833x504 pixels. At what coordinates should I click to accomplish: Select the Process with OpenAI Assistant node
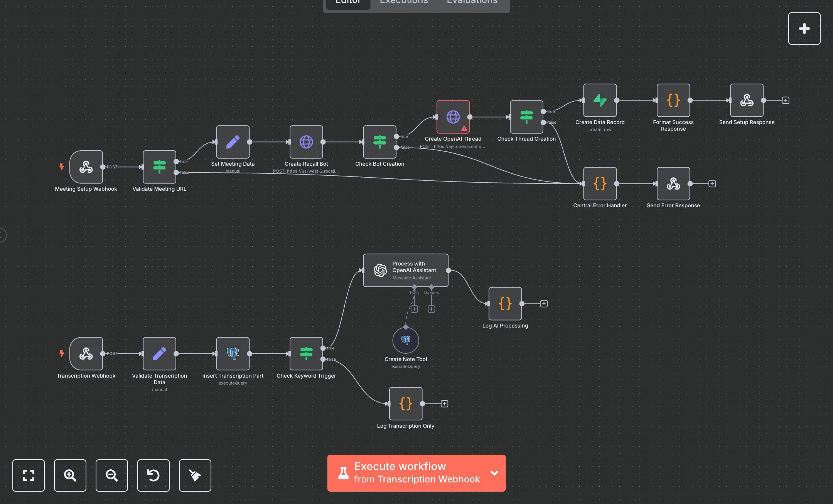[405, 270]
